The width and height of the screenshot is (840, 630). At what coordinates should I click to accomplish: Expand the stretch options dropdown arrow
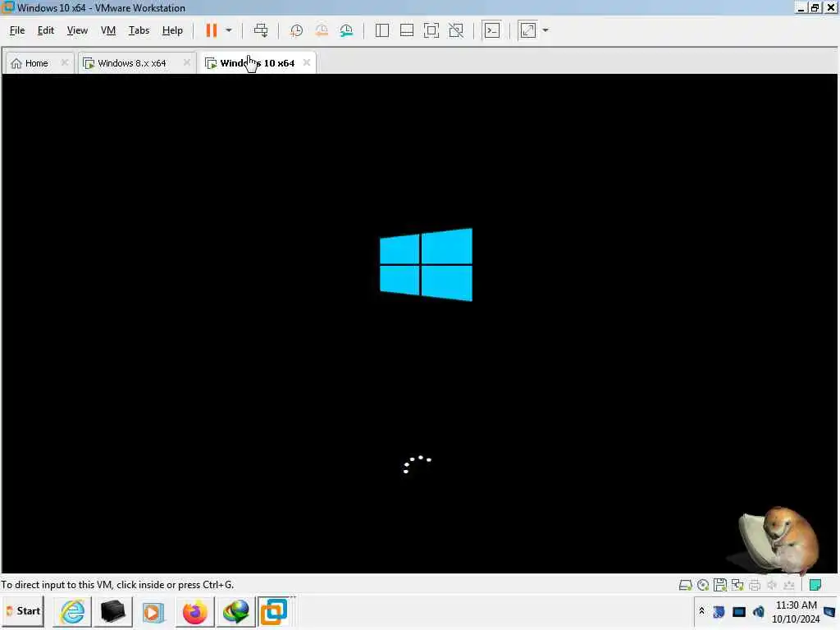(546, 30)
